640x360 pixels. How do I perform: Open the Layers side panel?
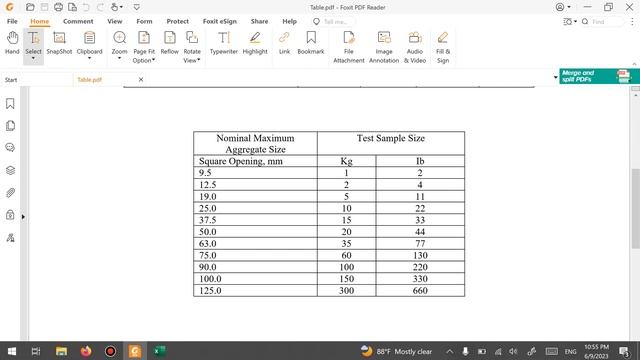[x=10, y=170]
